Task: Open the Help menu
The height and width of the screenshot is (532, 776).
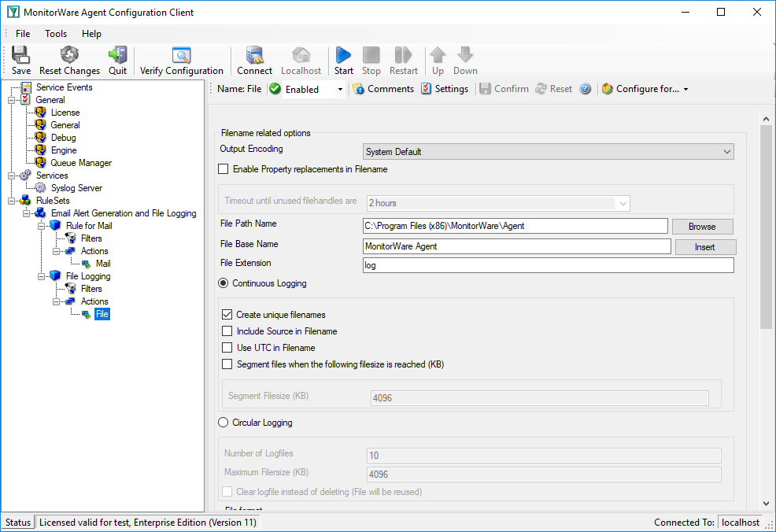Action: (91, 34)
